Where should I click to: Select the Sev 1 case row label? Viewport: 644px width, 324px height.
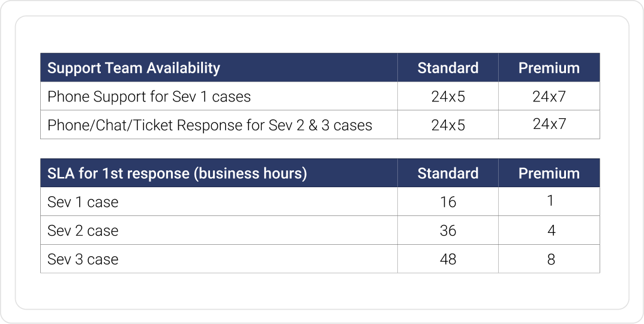pos(83,202)
